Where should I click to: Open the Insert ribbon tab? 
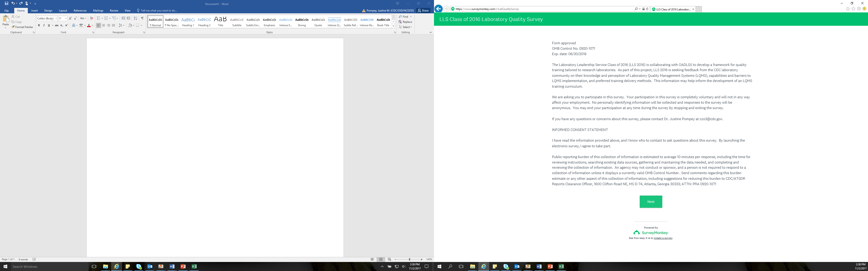(34, 10)
